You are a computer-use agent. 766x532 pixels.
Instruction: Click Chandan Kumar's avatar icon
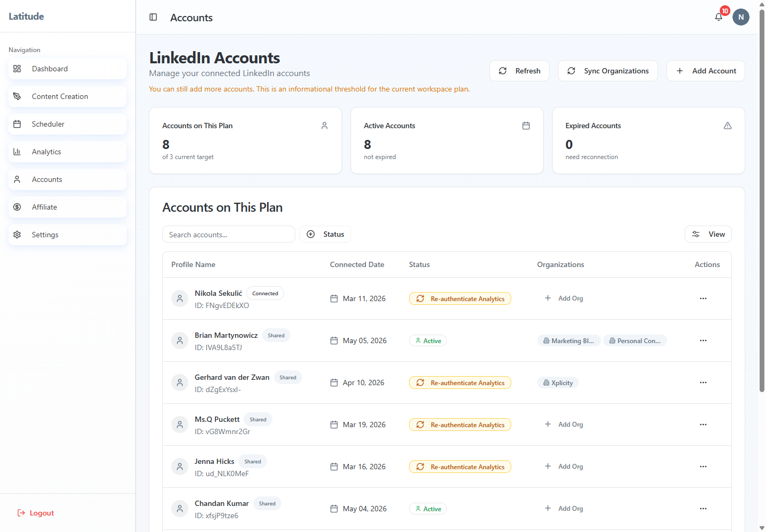(x=180, y=509)
